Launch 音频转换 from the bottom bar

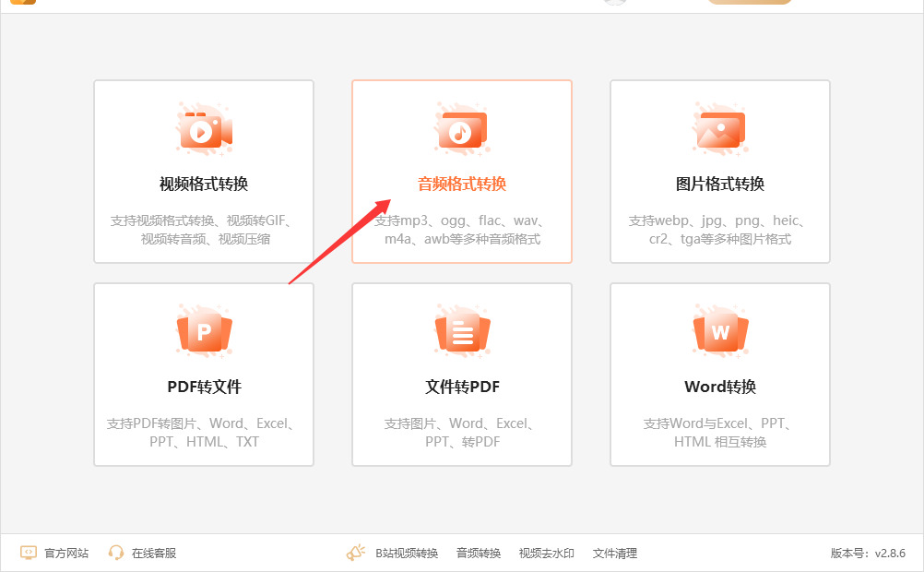[479, 554]
